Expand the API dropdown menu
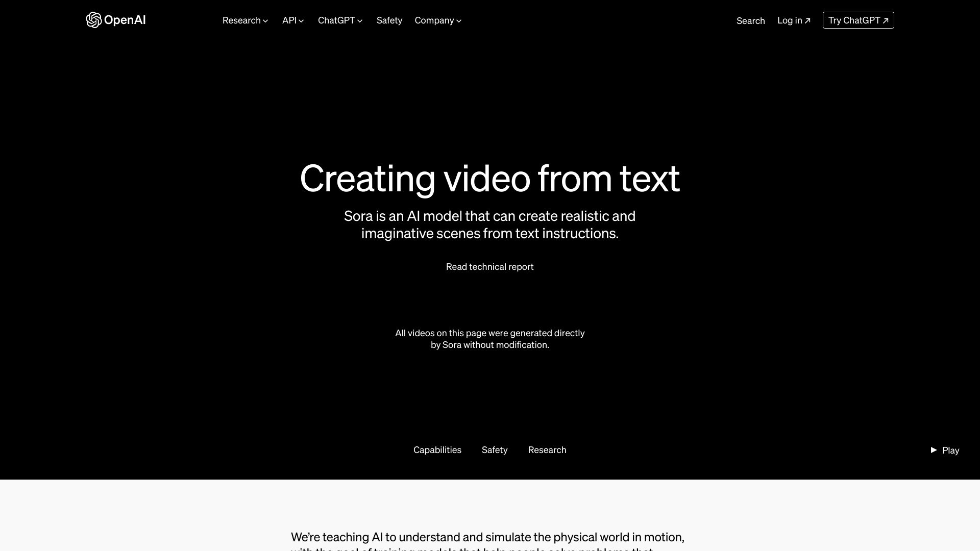Viewport: 980px width, 551px height. click(x=293, y=20)
